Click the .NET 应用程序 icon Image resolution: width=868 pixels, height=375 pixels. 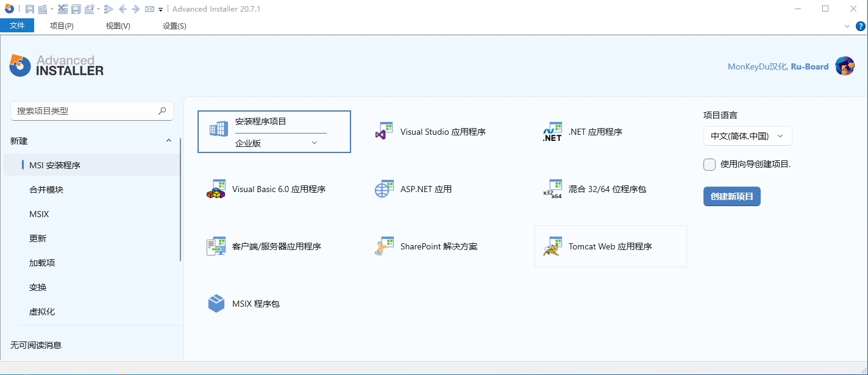tap(552, 132)
